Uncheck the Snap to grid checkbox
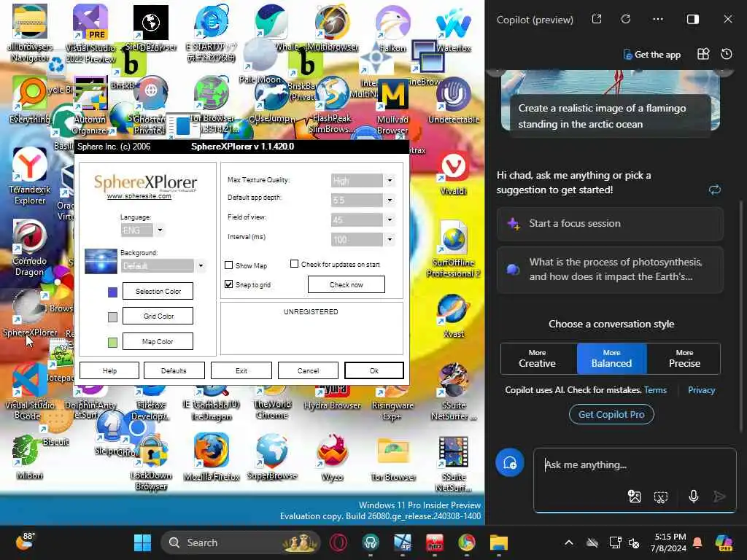Image resolution: width=747 pixels, height=560 pixels. pyautogui.click(x=228, y=284)
